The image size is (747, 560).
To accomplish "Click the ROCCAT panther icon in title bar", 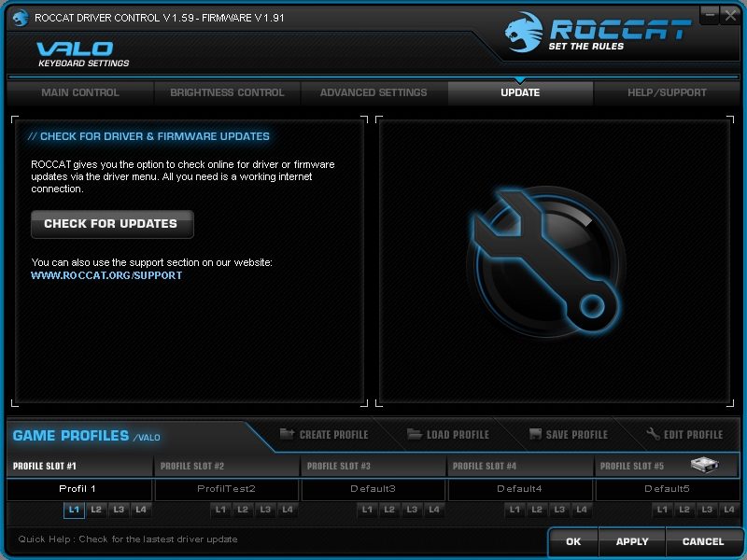I will (21, 18).
